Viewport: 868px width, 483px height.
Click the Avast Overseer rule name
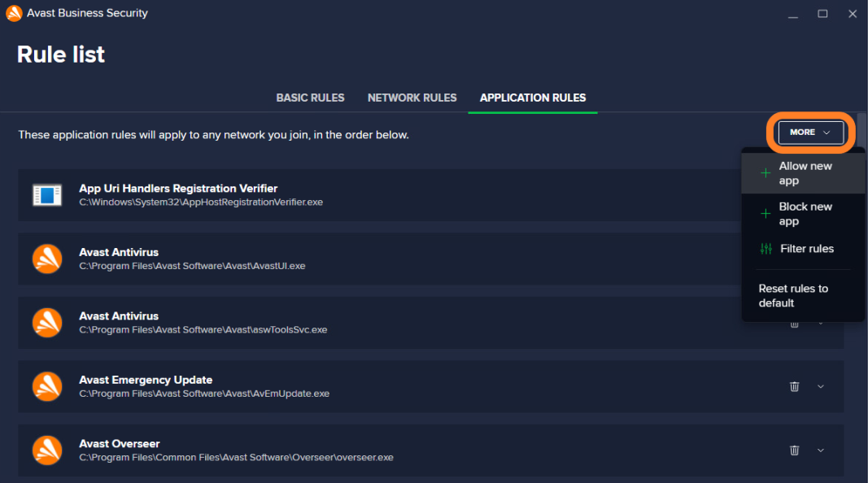(x=119, y=444)
